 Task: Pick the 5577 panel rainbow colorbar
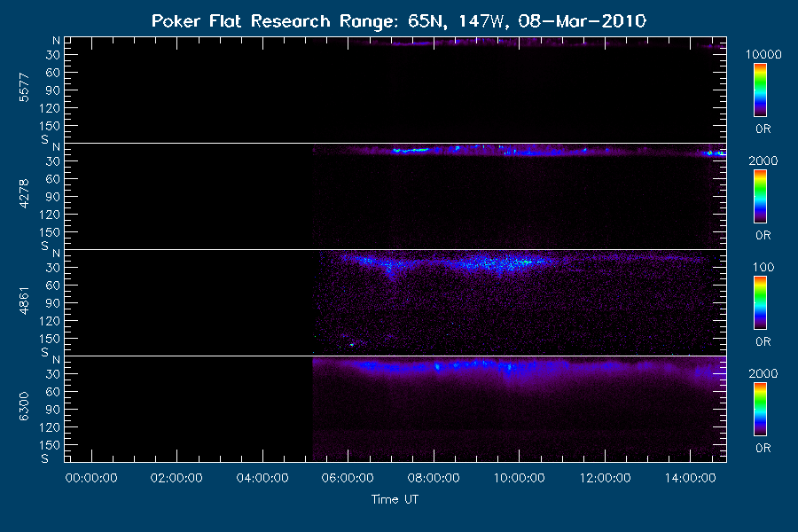click(761, 90)
